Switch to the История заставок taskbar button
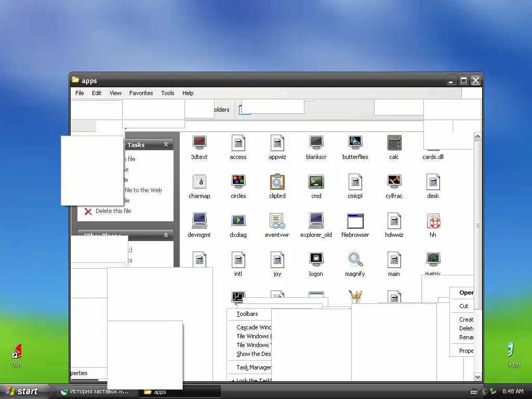This screenshot has height=399, width=532. click(96, 392)
